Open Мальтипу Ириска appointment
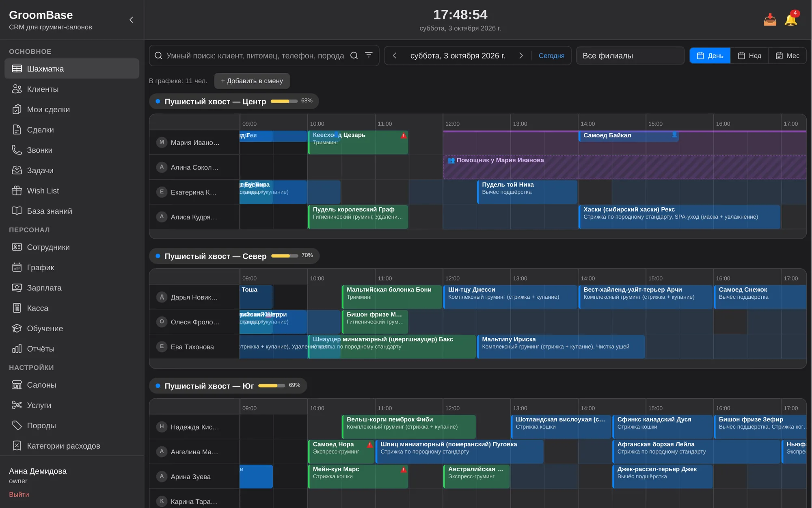The width and height of the screenshot is (812, 508). coord(561,347)
